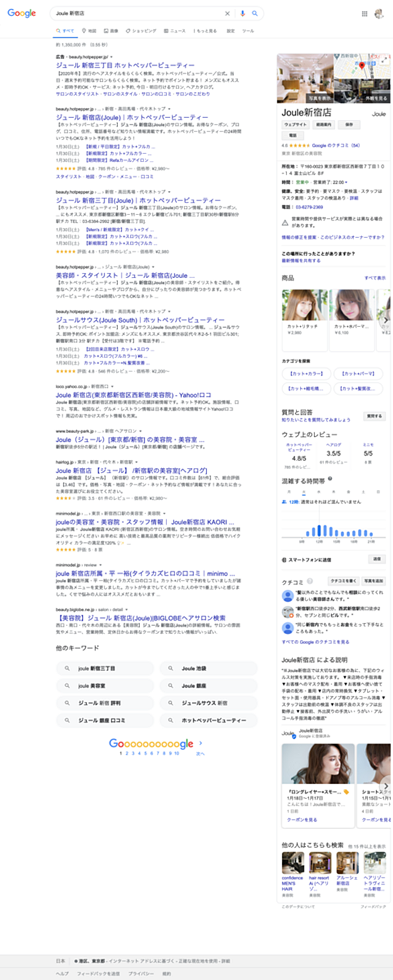Click the 質問する button
This screenshot has width=393, height=980.
(375, 416)
